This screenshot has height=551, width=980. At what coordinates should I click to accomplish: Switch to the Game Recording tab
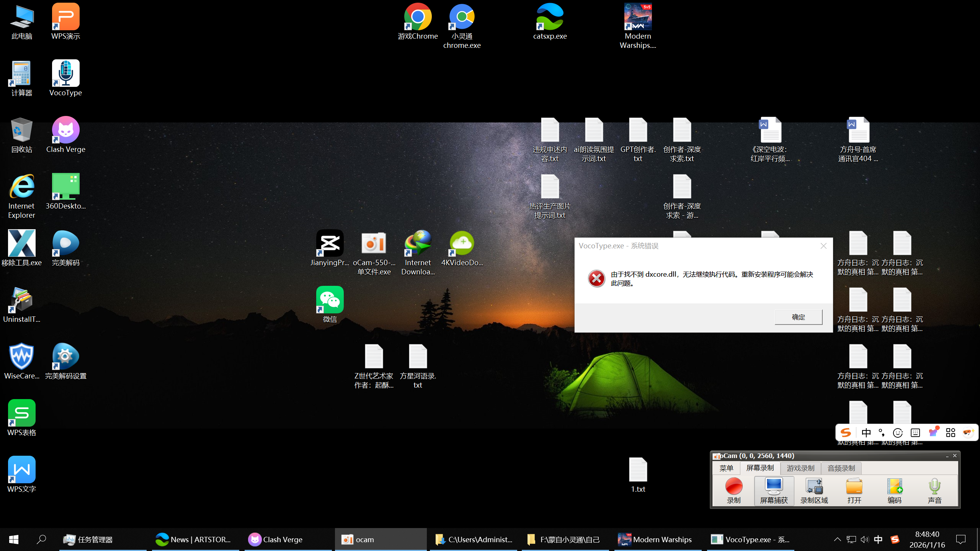pos(800,468)
